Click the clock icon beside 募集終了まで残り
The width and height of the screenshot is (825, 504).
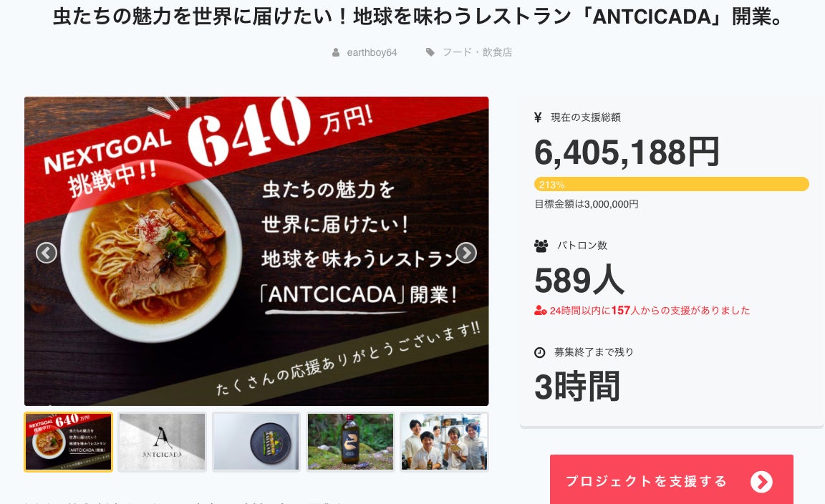point(540,352)
